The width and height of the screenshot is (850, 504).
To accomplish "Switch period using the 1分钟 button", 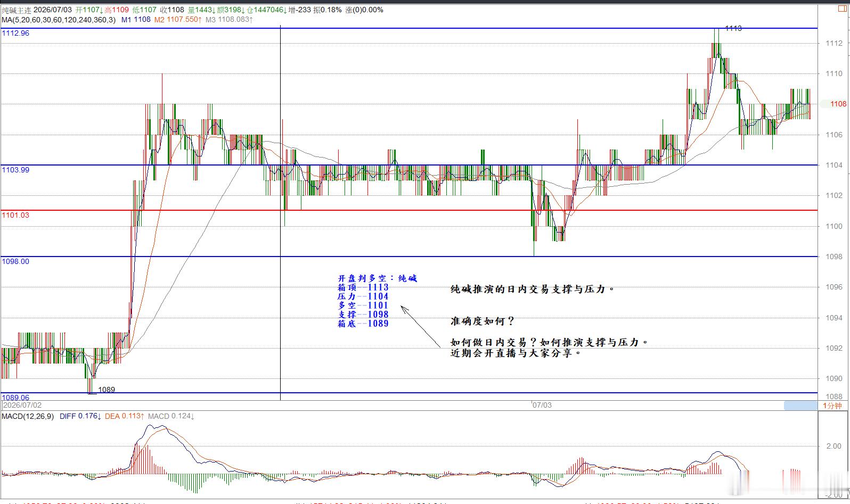I will [832, 406].
